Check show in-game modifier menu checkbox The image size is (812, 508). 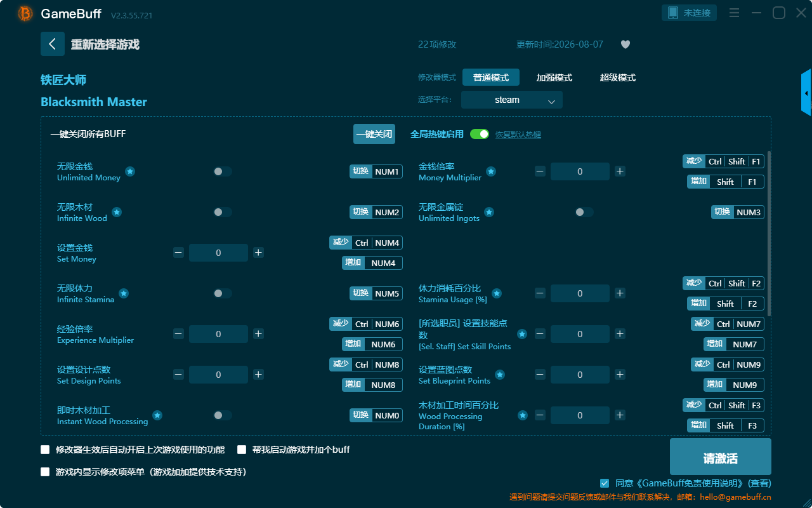pos(45,472)
